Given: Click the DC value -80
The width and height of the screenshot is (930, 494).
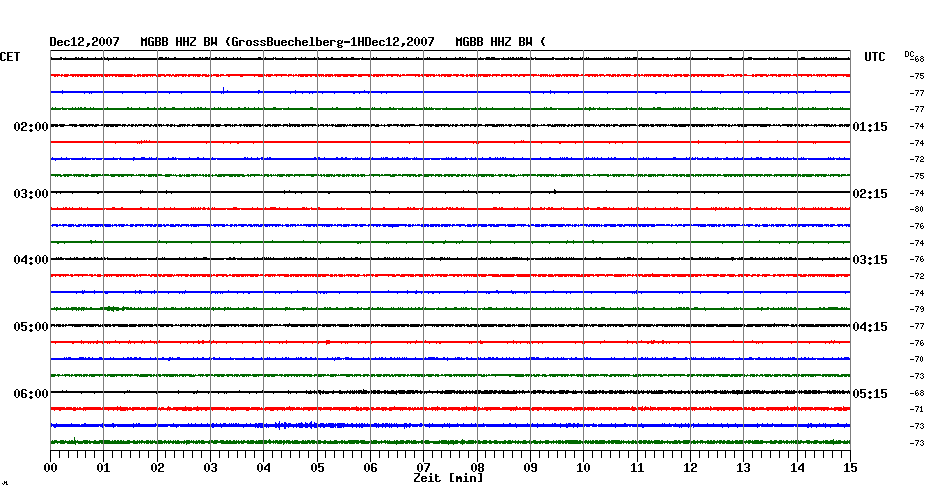Looking at the screenshot, I should pyautogui.click(x=917, y=209).
